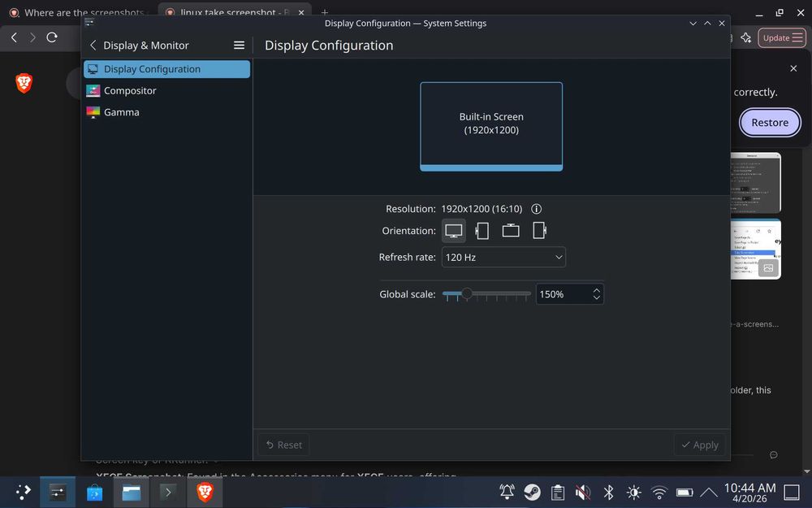
Task: Open clock showing 10:44 AM
Action: click(x=749, y=493)
